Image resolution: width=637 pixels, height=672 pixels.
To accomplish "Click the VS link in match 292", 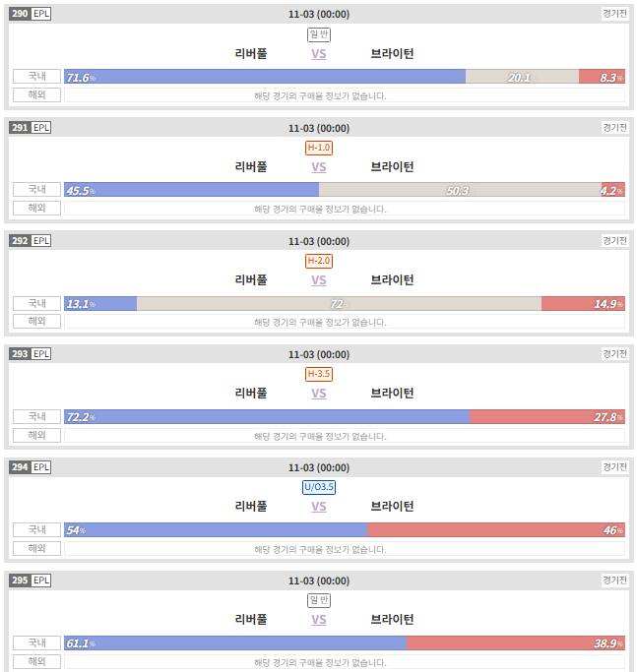I will click(x=319, y=280).
